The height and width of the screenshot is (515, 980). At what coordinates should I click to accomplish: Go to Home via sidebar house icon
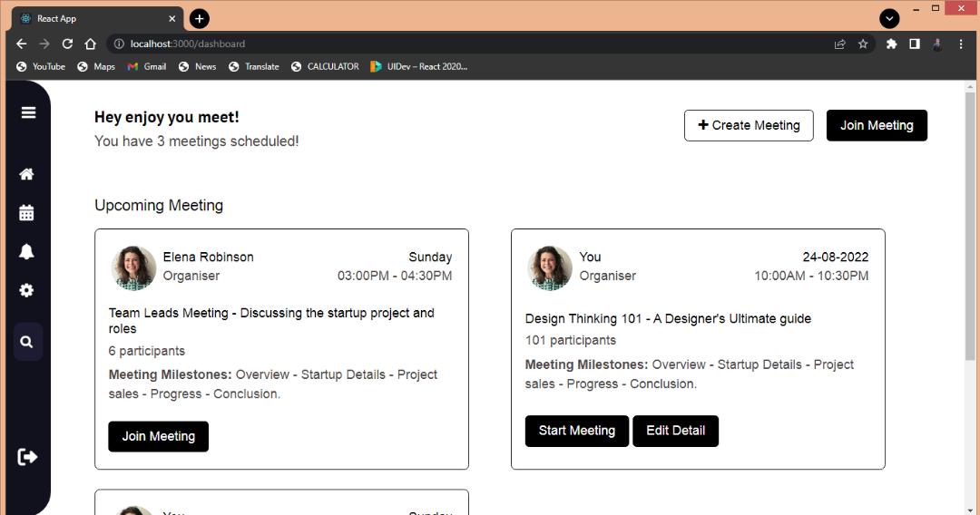(x=26, y=174)
